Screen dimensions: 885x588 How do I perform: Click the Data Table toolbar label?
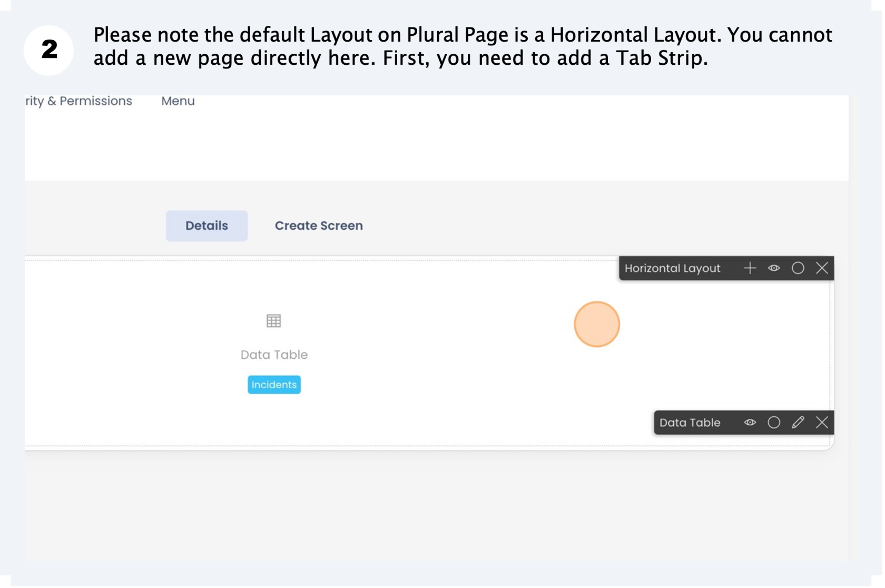(x=690, y=423)
